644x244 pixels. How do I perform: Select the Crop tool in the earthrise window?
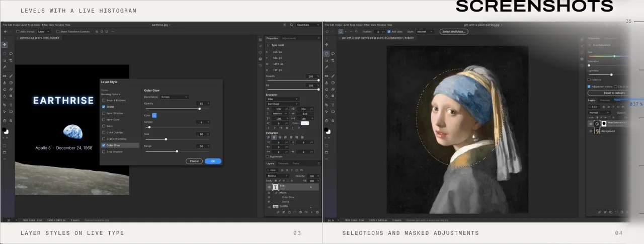pyautogui.click(x=11, y=60)
